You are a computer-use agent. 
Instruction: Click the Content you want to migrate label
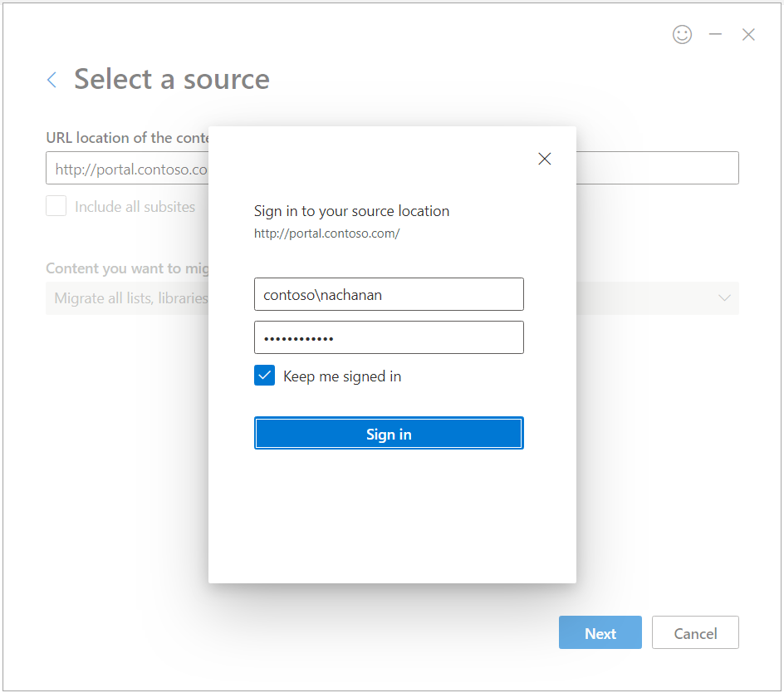pyautogui.click(x=125, y=268)
